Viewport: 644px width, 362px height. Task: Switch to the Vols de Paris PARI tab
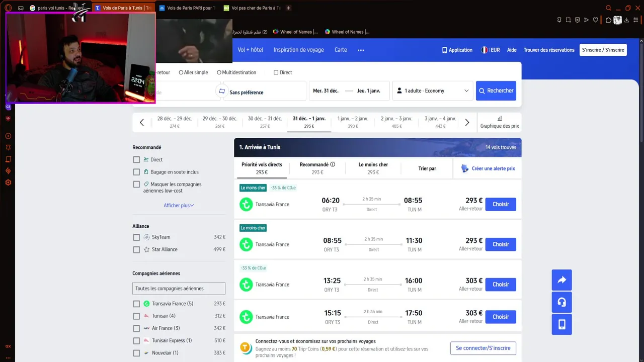187,8
